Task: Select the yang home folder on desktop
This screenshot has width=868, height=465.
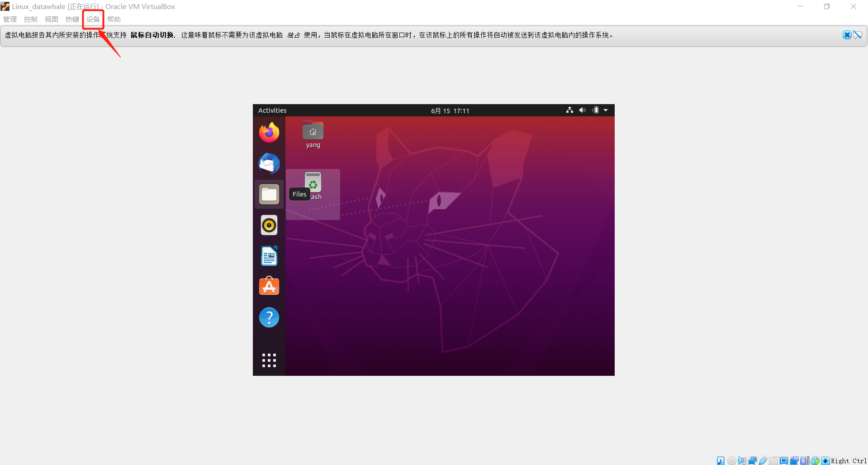Action: click(313, 134)
